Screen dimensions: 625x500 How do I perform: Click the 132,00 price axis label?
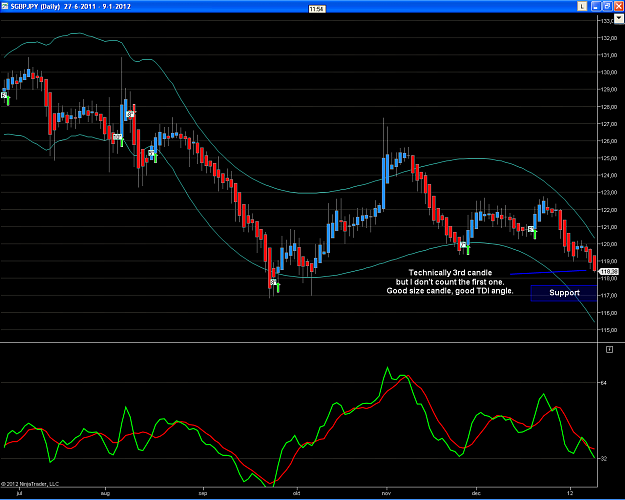(609, 38)
